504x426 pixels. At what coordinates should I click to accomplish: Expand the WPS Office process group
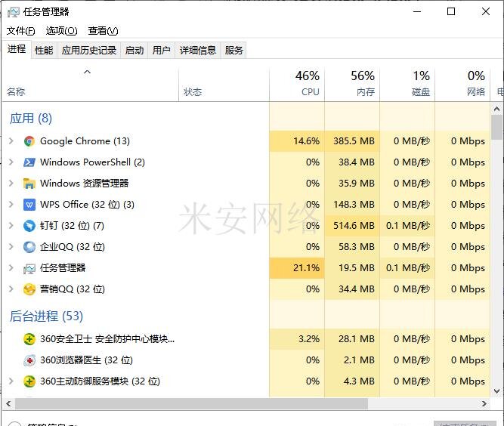[x=11, y=205]
